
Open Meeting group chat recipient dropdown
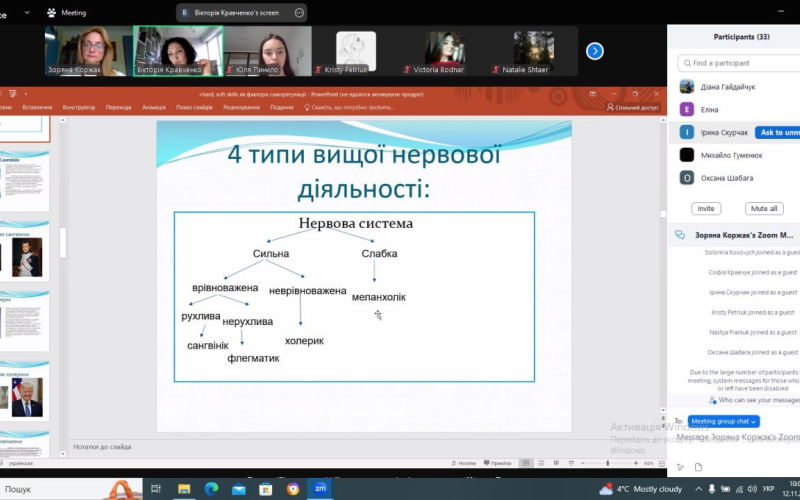tap(723, 421)
